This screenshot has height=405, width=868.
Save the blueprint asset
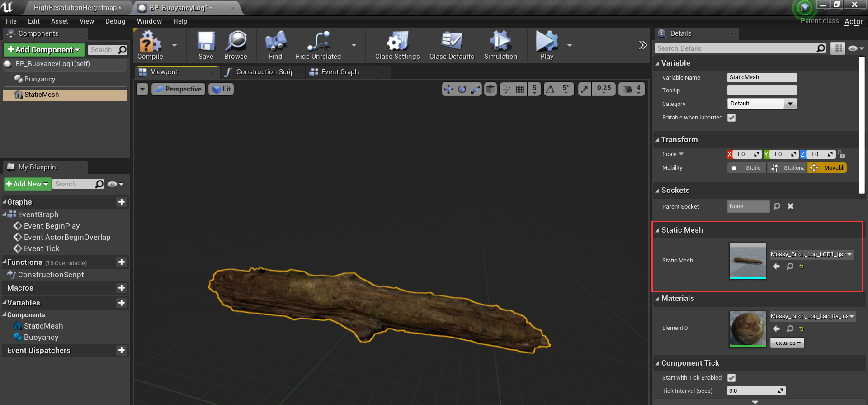[206, 45]
